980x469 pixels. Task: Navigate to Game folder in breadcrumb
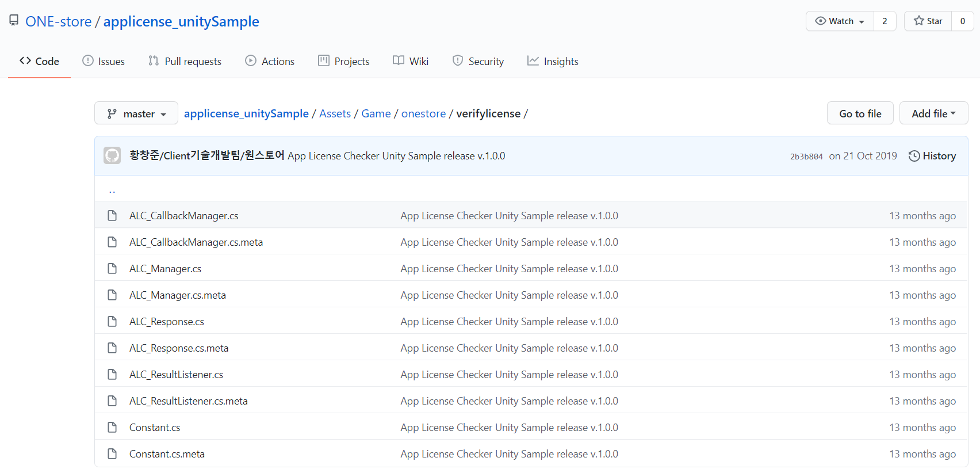[376, 113]
